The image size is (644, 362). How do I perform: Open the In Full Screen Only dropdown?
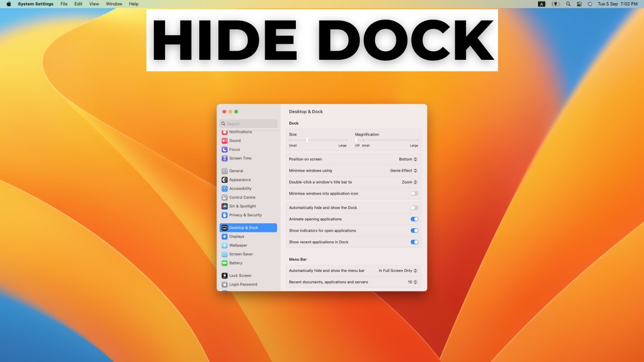398,270
